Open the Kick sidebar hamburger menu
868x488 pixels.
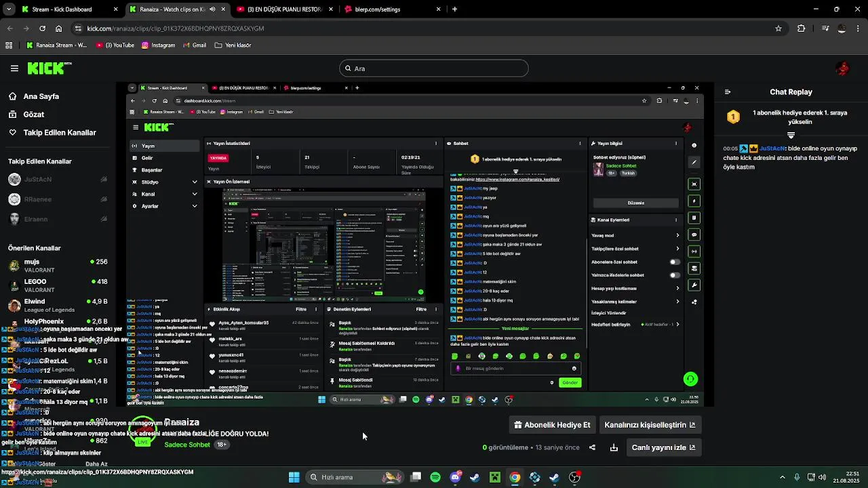click(x=14, y=68)
